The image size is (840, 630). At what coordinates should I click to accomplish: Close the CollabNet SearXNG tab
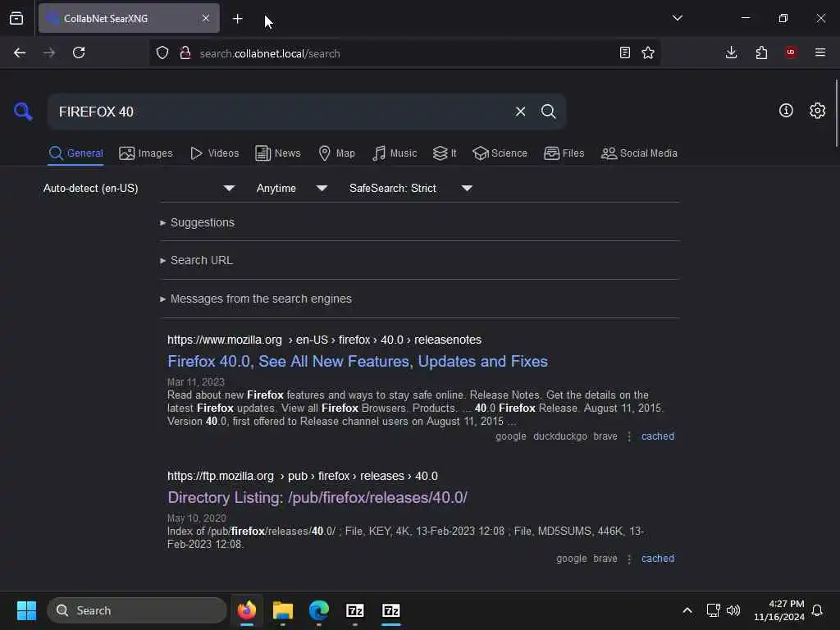click(x=206, y=18)
